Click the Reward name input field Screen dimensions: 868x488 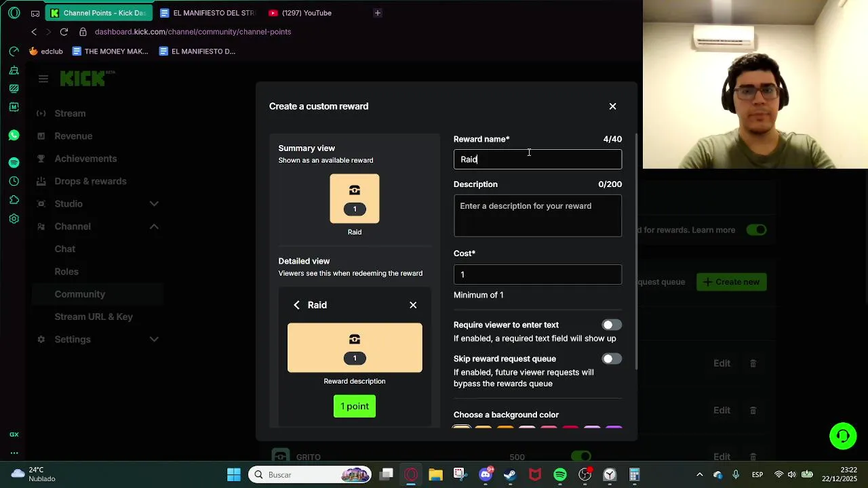tap(538, 159)
